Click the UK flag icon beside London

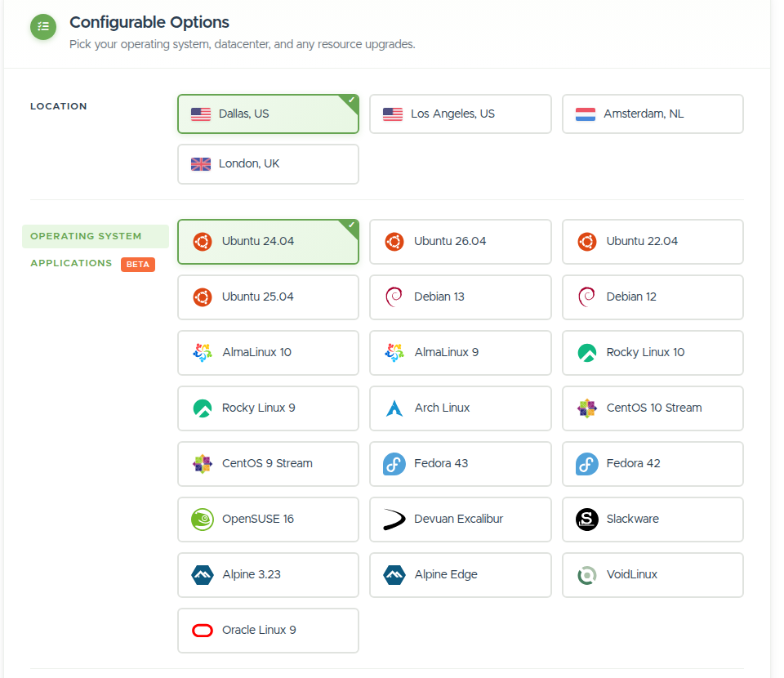pos(201,164)
